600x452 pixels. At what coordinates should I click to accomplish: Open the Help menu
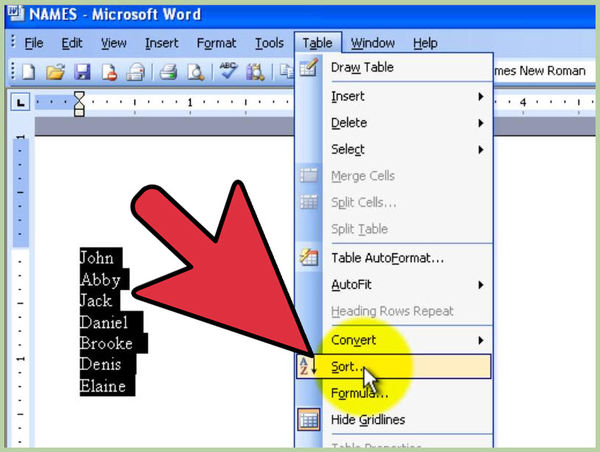click(425, 43)
